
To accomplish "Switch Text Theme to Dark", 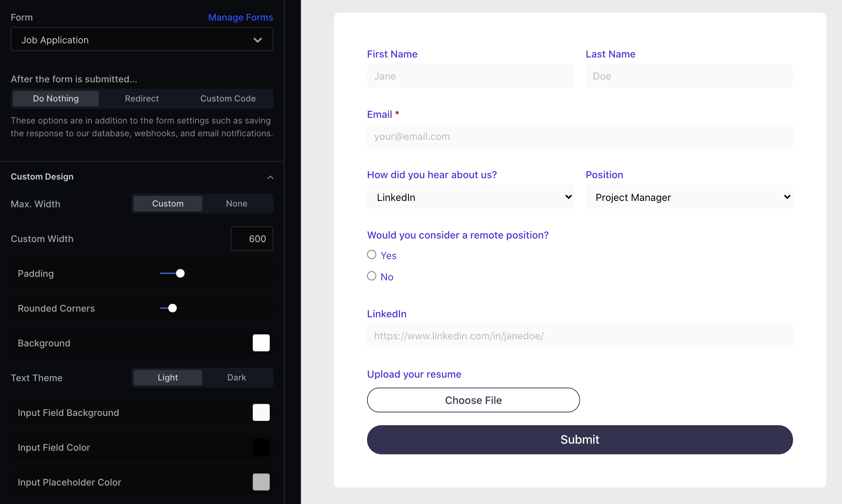I will 236,378.
